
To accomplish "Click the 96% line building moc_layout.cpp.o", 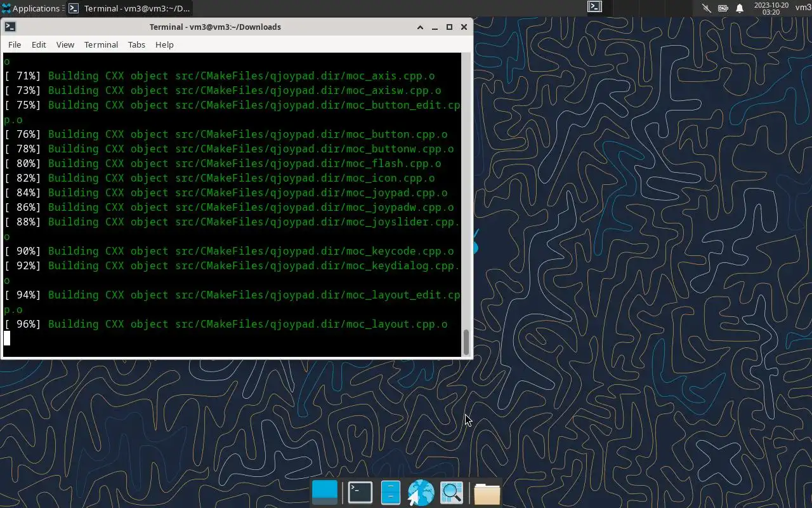I will [226, 324].
